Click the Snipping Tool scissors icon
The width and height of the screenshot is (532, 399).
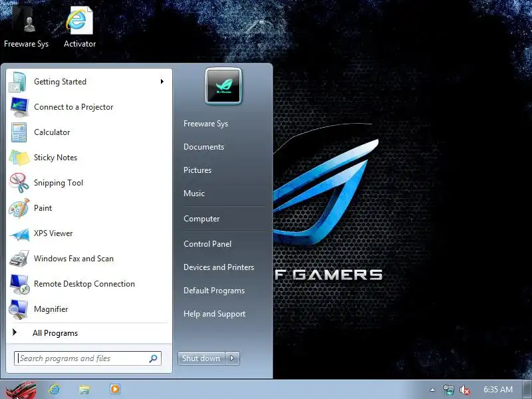[19, 182]
